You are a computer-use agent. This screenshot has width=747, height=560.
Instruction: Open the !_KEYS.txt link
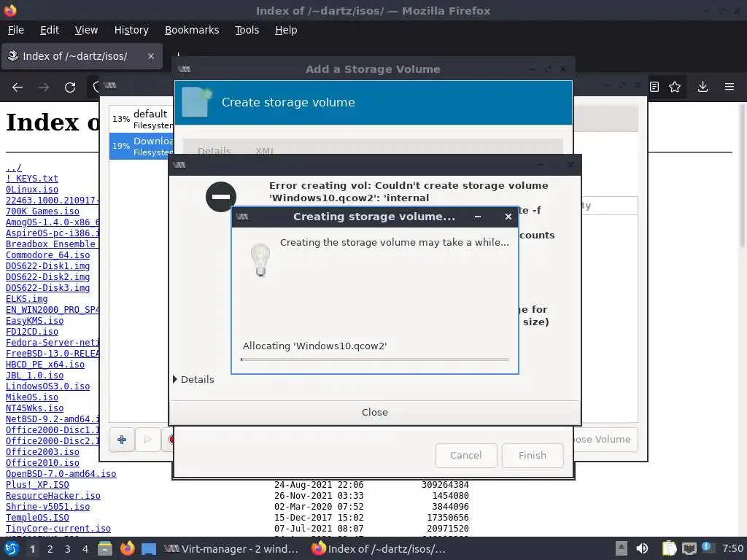tap(32, 179)
